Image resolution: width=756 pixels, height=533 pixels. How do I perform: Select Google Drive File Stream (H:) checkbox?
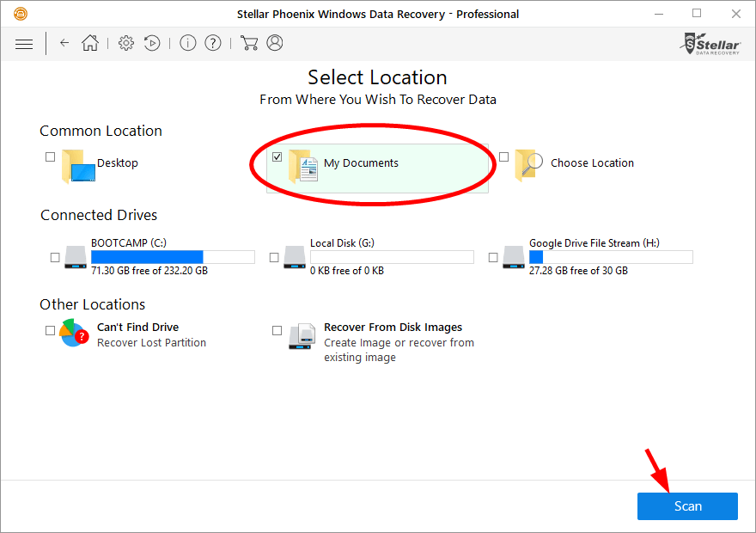click(x=493, y=257)
